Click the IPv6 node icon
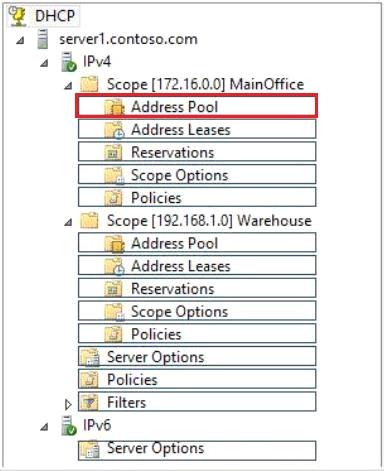Viewport: 384px width, 471px height. pos(69,425)
